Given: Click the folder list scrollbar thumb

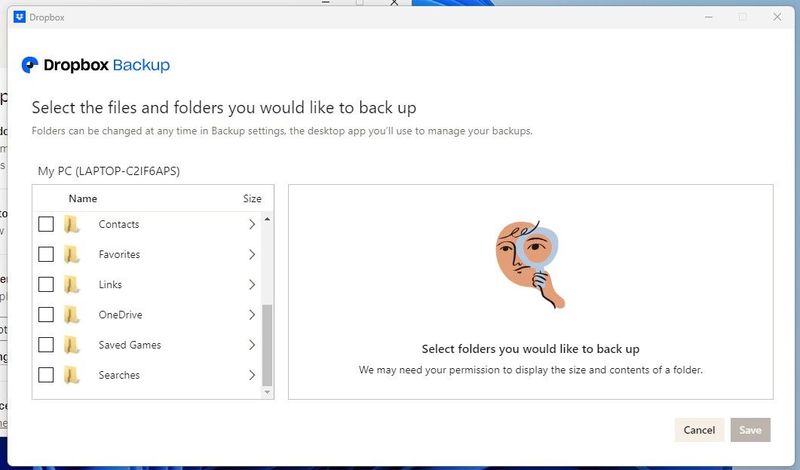Looking at the screenshot, I should (x=267, y=345).
